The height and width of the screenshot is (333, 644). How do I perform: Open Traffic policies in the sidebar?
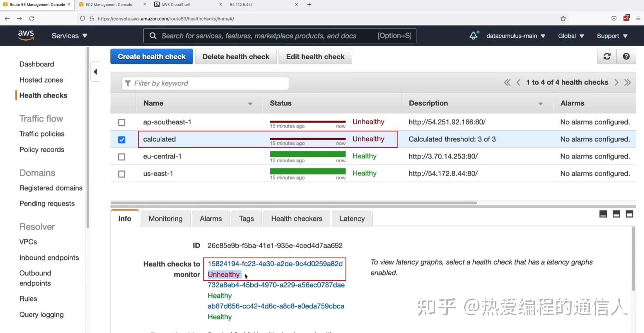[42, 134]
